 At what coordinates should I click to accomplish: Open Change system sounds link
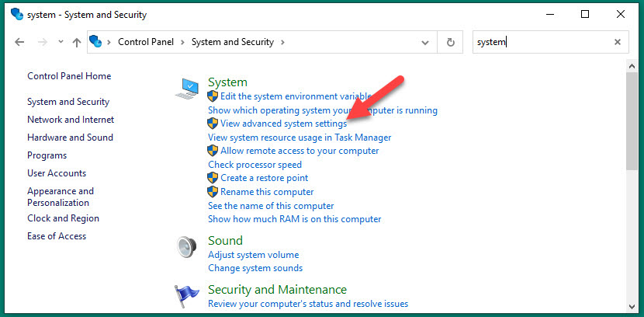(255, 268)
